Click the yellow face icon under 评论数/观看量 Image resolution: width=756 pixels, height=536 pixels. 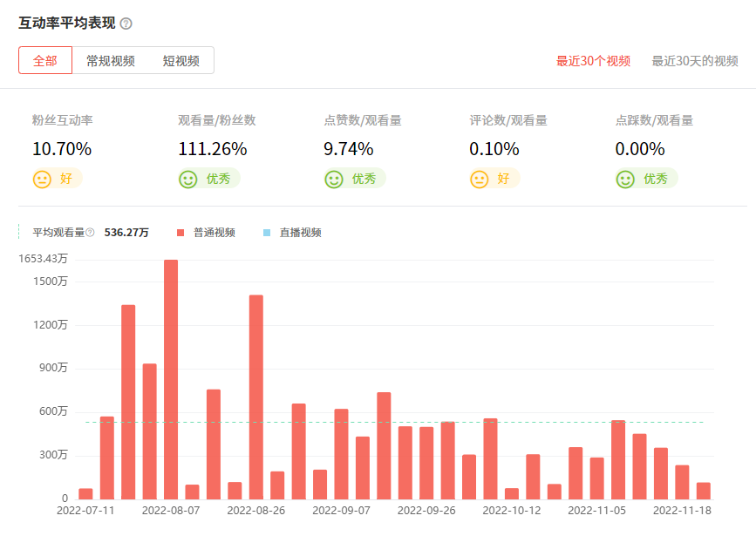479,180
